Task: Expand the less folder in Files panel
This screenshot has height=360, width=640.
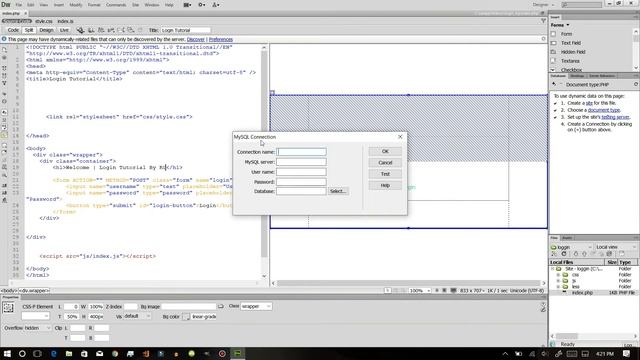Action: [x=558, y=287]
